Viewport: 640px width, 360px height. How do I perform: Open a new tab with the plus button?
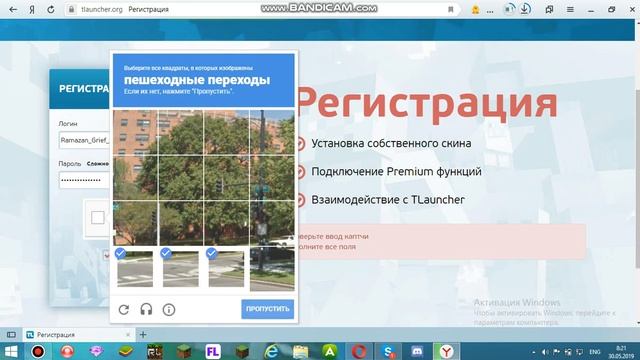143,335
